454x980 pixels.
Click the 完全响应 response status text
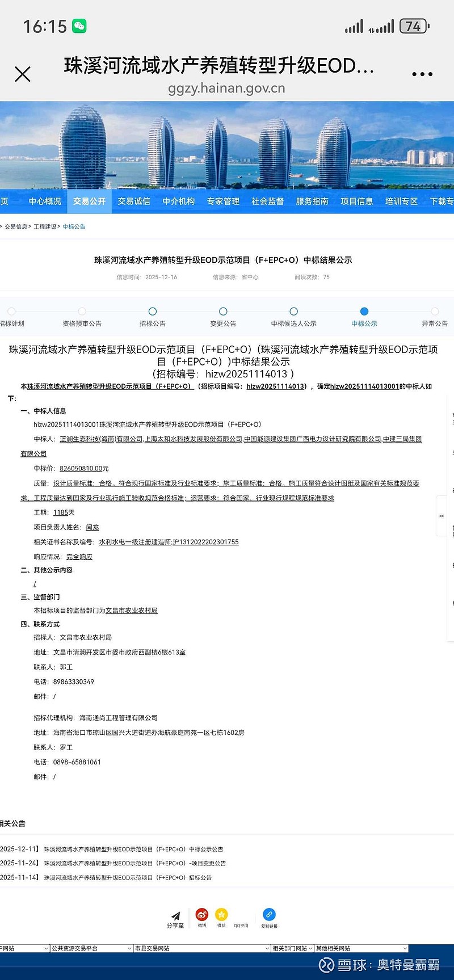[79, 557]
